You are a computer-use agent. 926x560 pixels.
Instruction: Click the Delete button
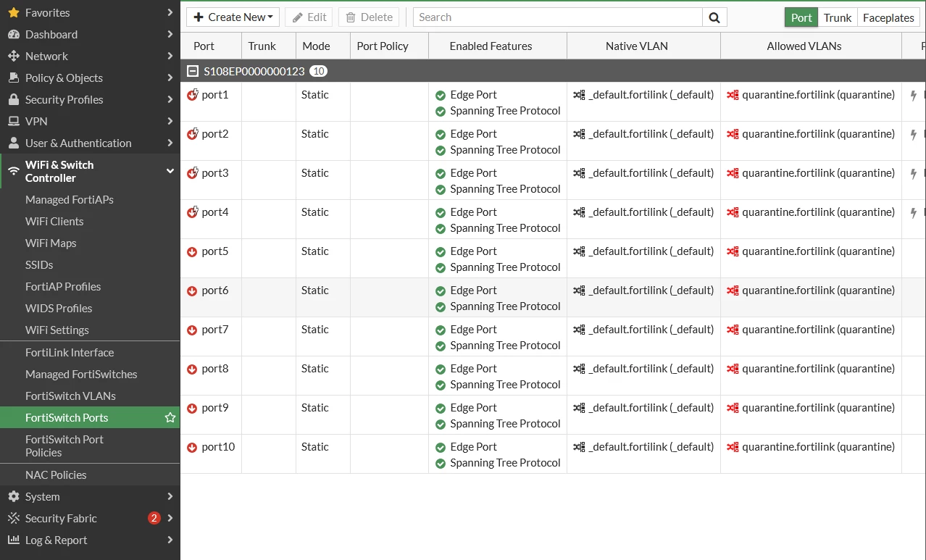[369, 17]
